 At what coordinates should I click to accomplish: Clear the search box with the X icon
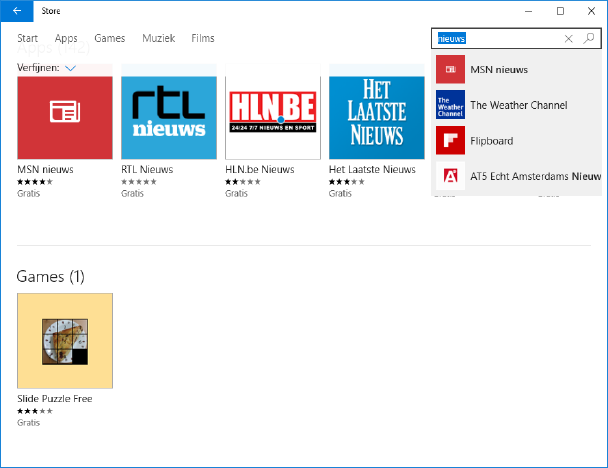pyautogui.click(x=568, y=38)
